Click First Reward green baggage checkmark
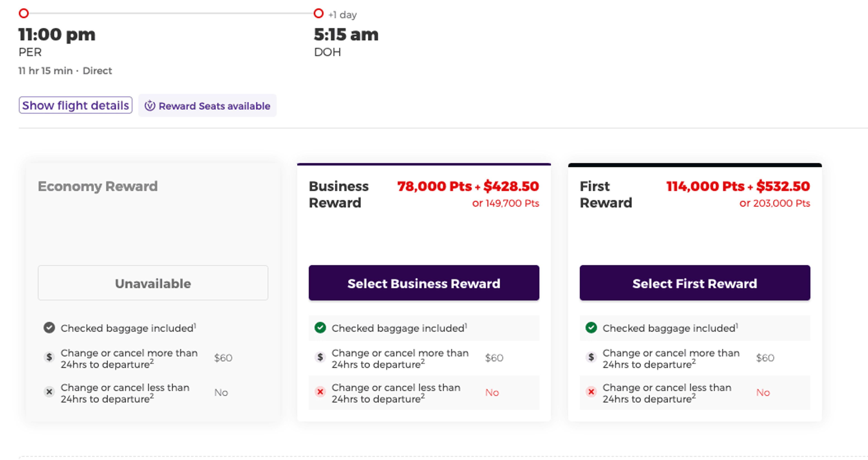This screenshot has width=868, height=460. pos(591,327)
